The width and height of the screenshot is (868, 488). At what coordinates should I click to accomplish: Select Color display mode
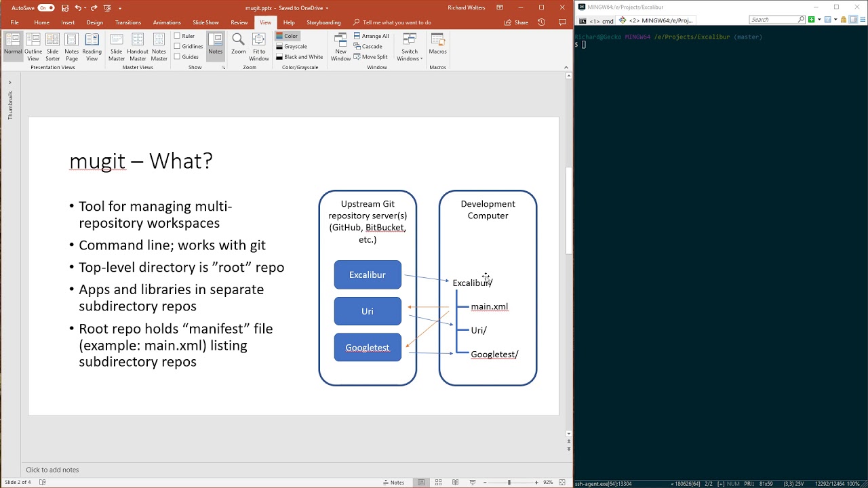pyautogui.click(x=287, y=36)
